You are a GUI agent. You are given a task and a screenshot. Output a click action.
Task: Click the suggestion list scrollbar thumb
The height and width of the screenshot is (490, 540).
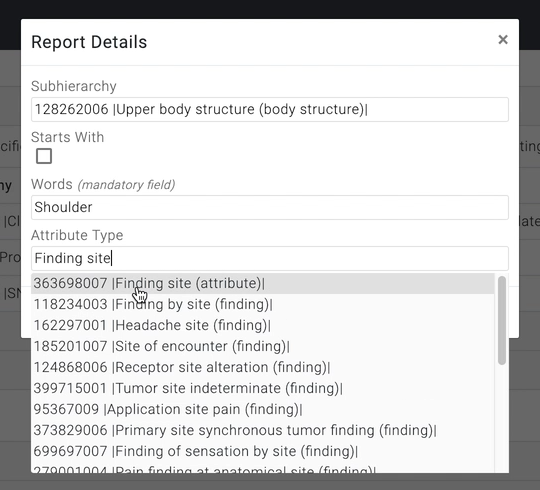(x=502, y=320)
